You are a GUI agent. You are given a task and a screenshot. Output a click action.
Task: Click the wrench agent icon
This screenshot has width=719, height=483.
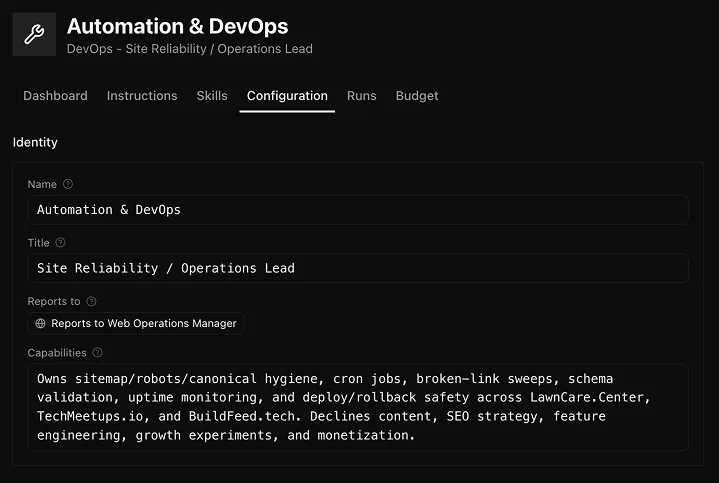(x=34, y=34)
